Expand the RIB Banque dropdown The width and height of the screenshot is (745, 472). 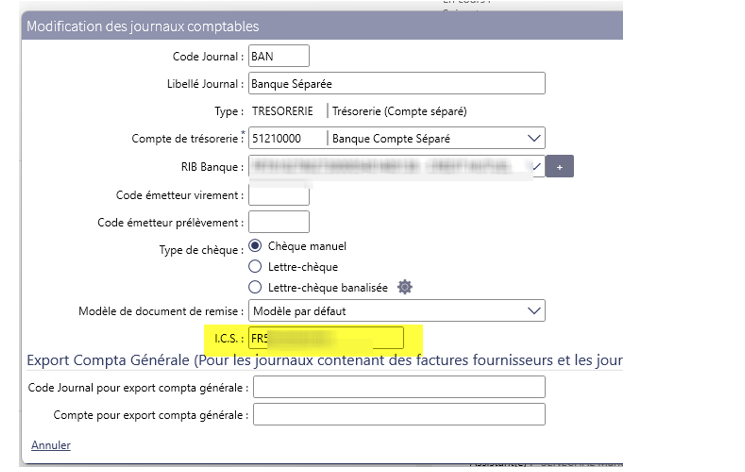[536, 166]
